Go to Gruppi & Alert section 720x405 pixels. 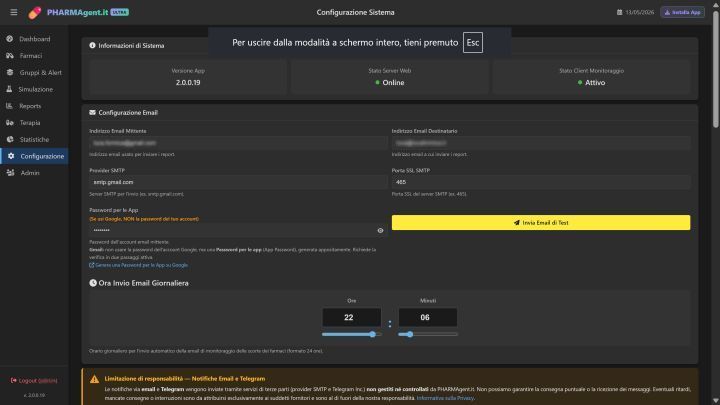(x=34, y=73)
